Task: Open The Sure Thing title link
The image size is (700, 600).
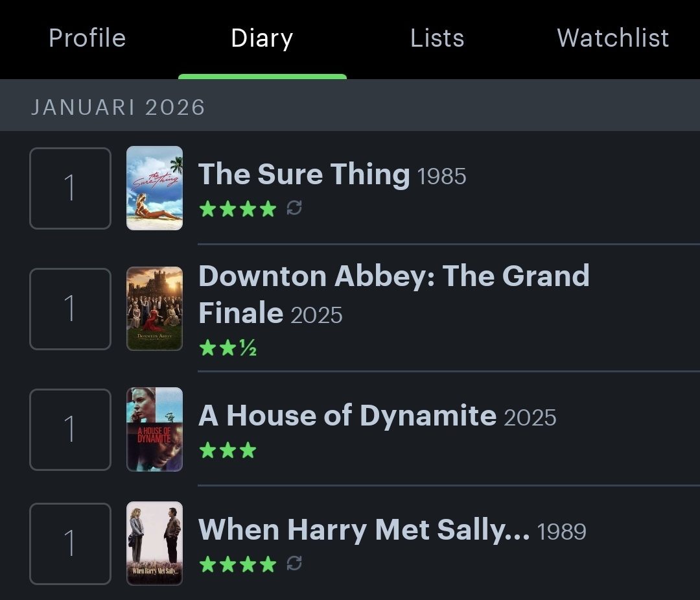Action: pos(303,174)
